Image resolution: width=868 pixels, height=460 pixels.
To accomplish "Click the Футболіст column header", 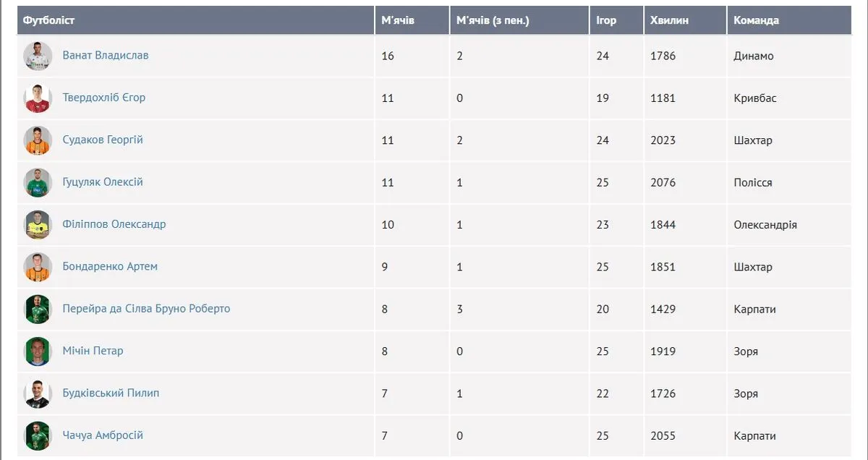I will [x=48, y=20].
